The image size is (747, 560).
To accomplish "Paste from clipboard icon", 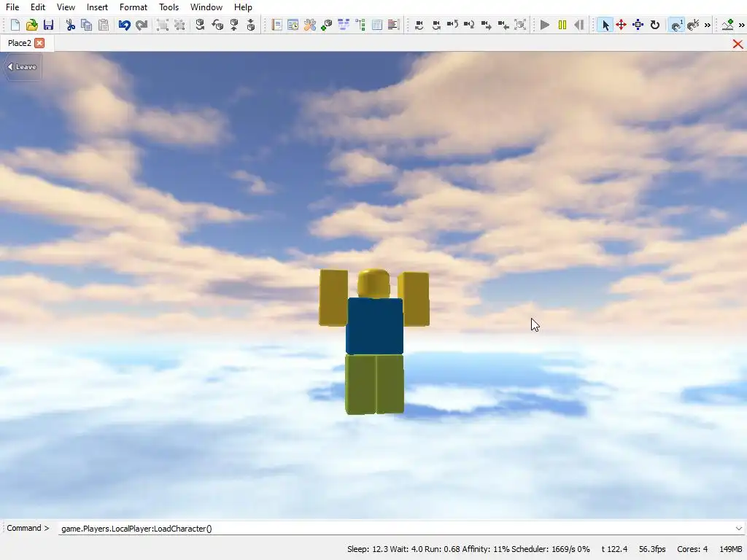I will coord(104,26).
